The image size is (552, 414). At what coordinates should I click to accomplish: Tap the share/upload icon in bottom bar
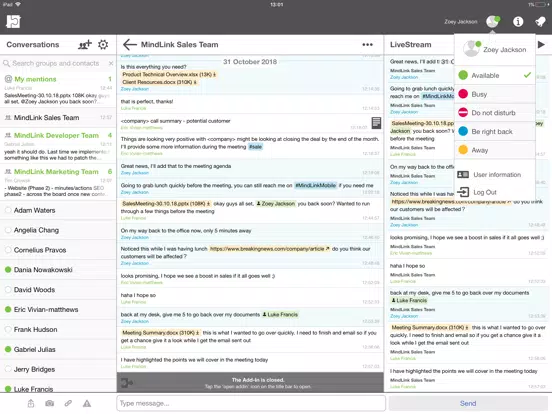(x=31, y=403)
